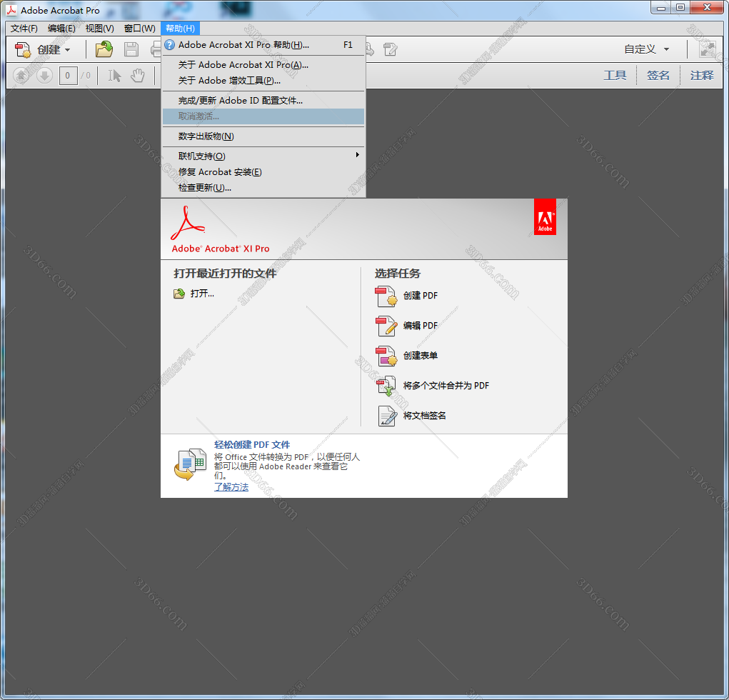Click the Create PDF toolbar icon
Image resolution: width=729 pixels, height=700 pixels.
(22, 49)
